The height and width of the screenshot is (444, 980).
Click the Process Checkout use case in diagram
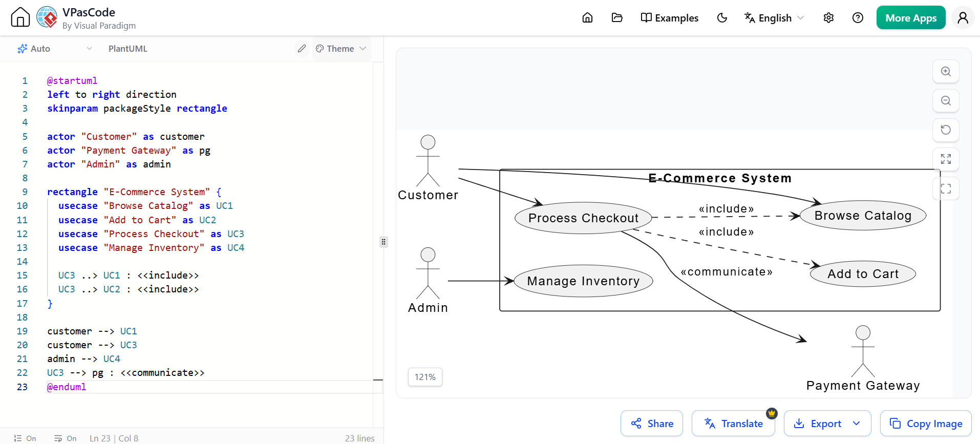(x=583, y=218)
